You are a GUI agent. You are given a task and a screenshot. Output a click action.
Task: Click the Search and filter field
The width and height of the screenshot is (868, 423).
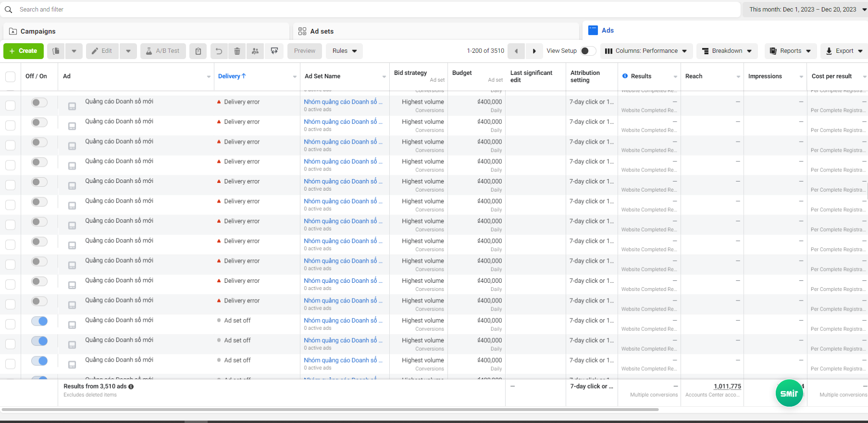coord(371,10)
